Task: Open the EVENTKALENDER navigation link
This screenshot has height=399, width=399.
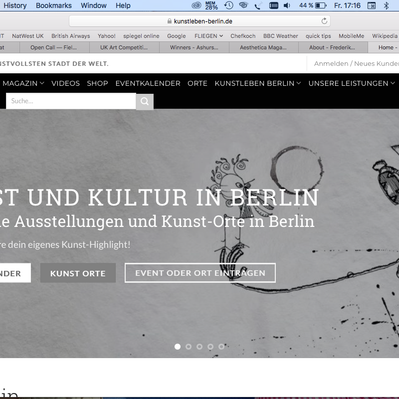Action: click(148, 83)
